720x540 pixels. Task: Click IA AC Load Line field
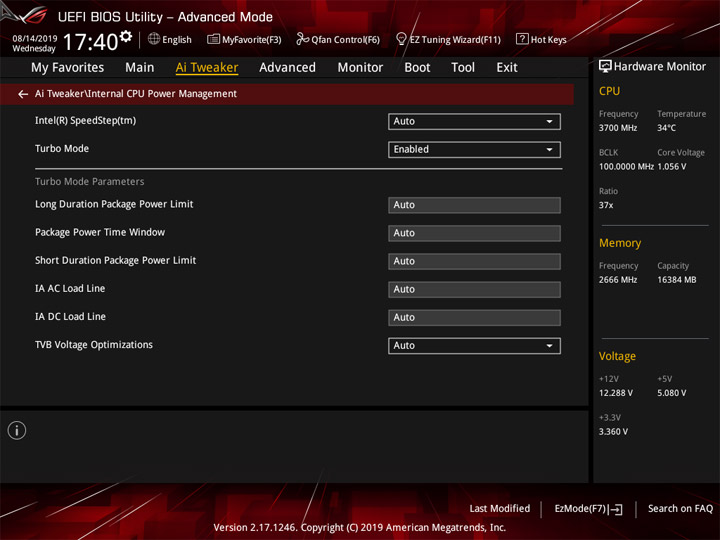click(x=474, y=290)
